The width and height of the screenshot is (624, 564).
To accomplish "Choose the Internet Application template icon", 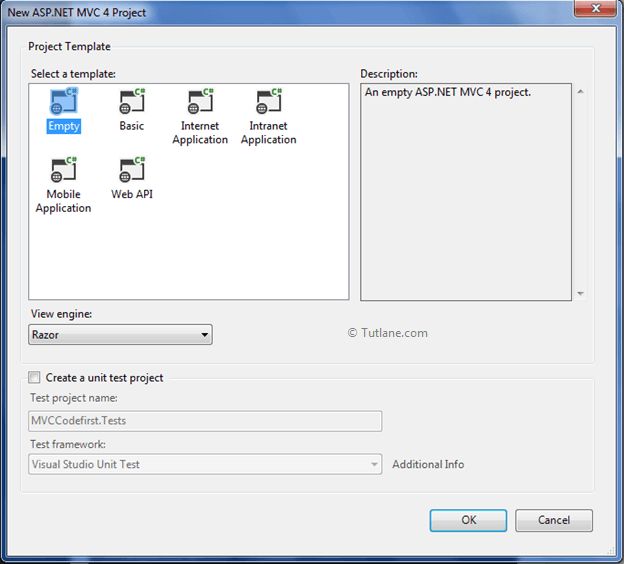I will 201,101.
